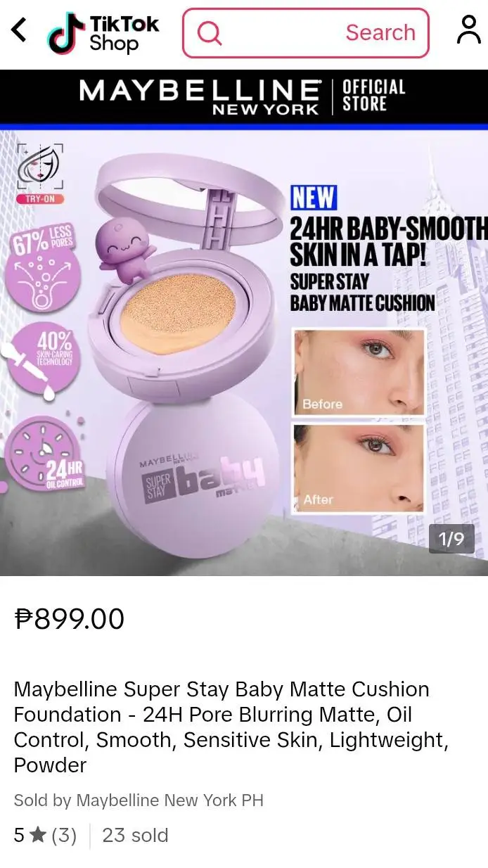Visit seller Maybelline New York PH
Screen dimensions: 488x868
pyautogui.click(x=139, y=800)
